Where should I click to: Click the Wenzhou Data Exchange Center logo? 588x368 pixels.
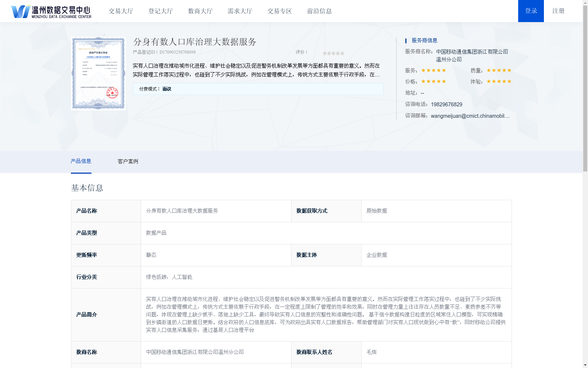coord(51,11)
